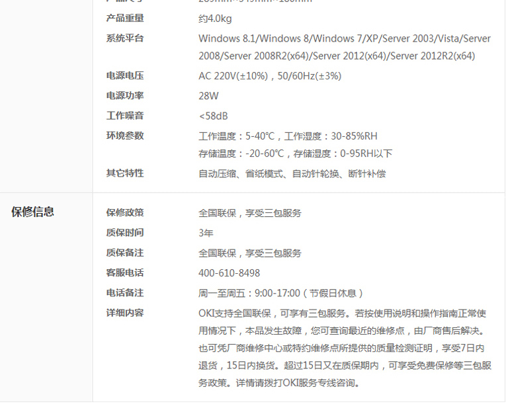Click the 系统平台 label
This screenshot has width=506, height=420.
124,38
